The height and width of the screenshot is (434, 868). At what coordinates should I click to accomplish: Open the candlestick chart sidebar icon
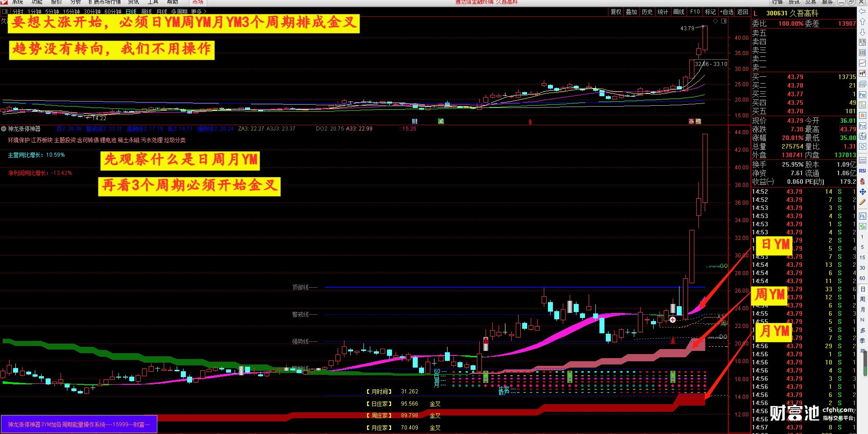[x=863, y=74]
